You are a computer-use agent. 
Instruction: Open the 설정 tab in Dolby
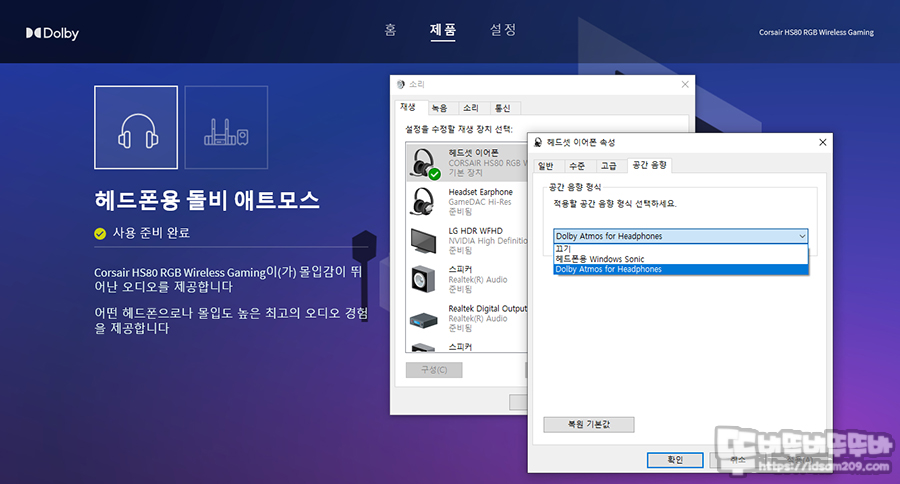coord(503,30)
